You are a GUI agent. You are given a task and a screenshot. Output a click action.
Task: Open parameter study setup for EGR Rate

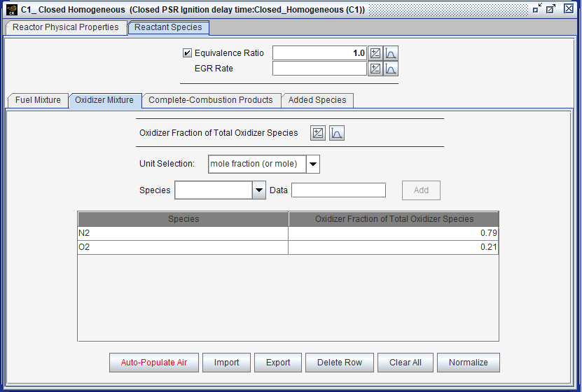pos(375,69)
